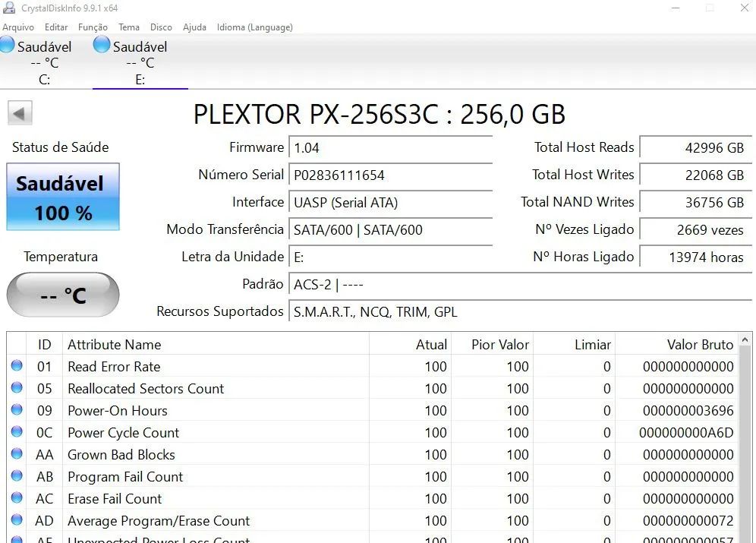Open the Disco menu
756x543 pixels.
[x=161, y=27]
